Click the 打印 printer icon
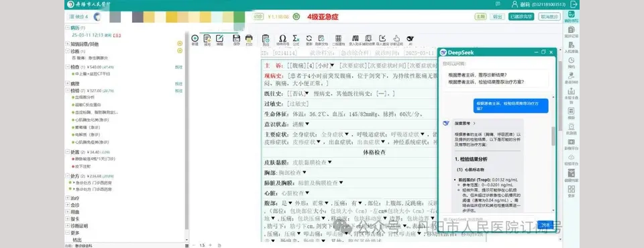Image resolution: width=644 pixels, height=248 pixels. point(249,39)
